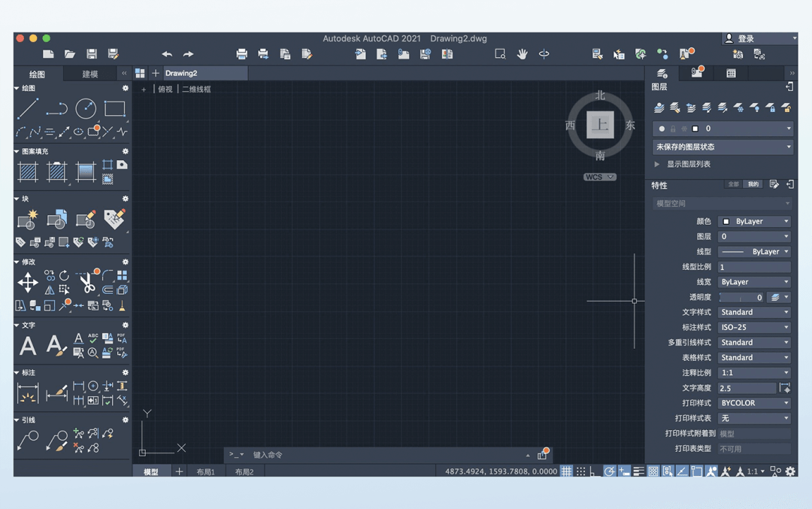
Task: Toggle ortho mode in status bar
Action: pyautogui.click(x=595, y=471)
